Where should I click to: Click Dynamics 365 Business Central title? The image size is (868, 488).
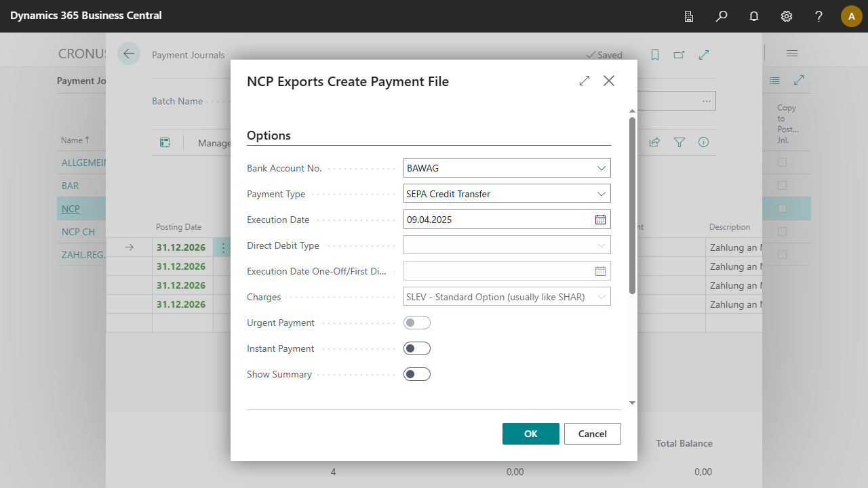86,15
